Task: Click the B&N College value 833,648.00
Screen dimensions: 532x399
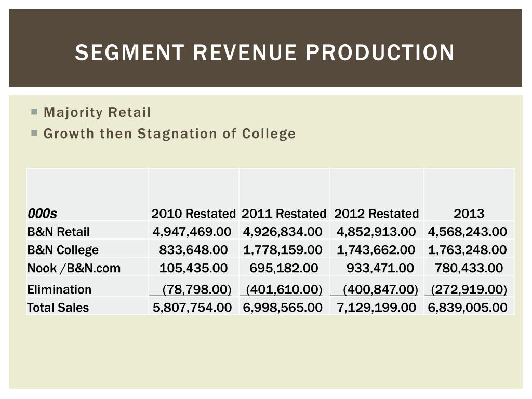Action: (x=193, y=250)
